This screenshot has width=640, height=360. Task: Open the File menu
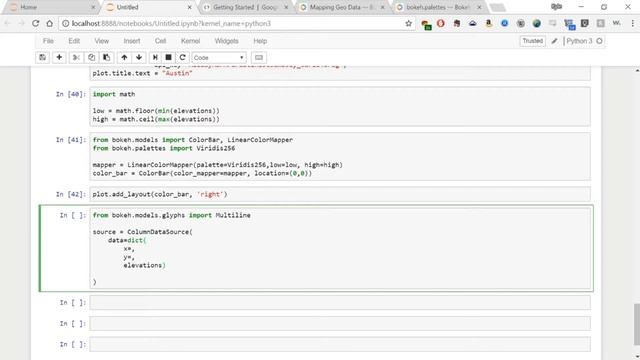[48, 41]
